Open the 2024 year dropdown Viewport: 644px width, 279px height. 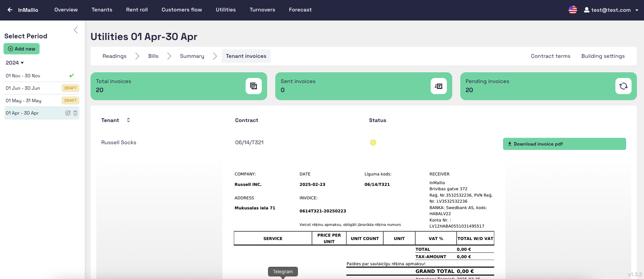tap(15, 63)
